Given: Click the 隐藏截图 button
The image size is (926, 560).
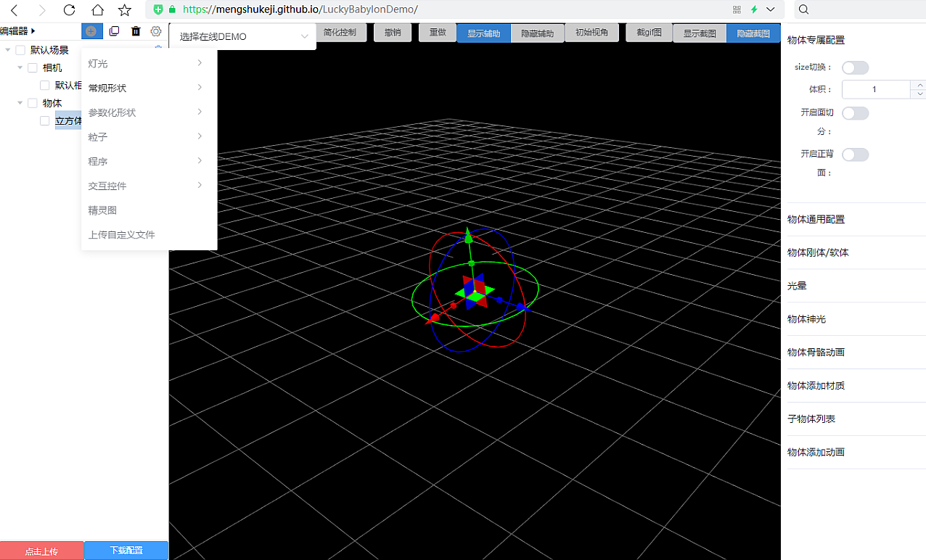Looking at the screenshot, I should 753,33.
